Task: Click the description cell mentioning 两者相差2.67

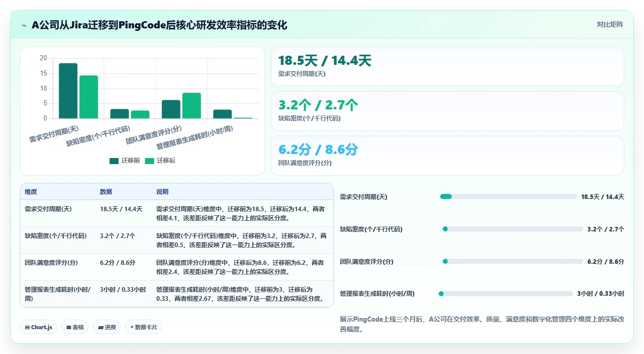Action: [x=241, y=294]
